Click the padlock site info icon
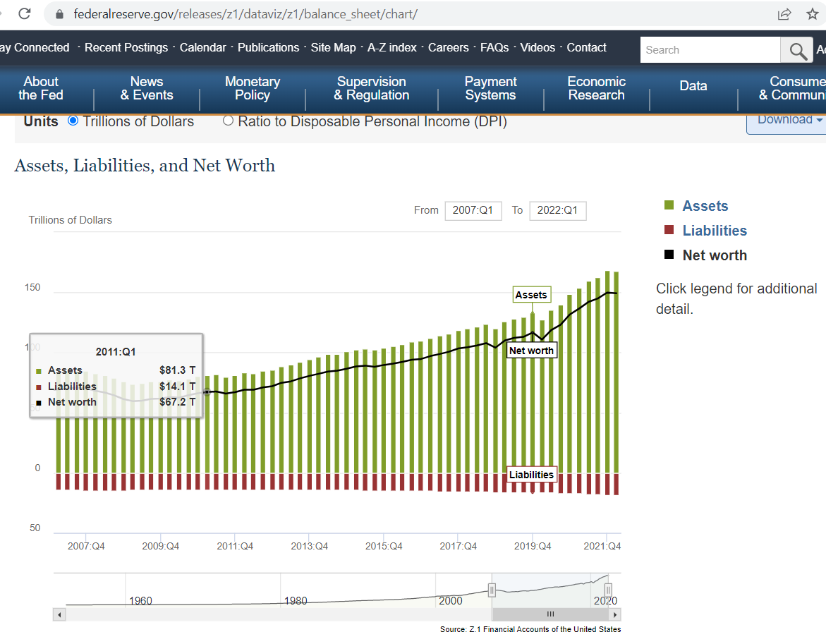This screenshot has height=644, width=826. point(59,14)
